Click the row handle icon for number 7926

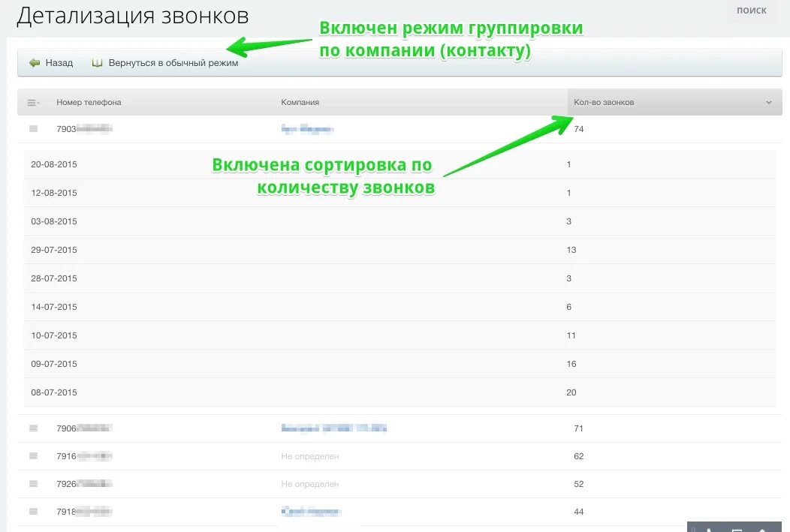(x=34, y=484)
